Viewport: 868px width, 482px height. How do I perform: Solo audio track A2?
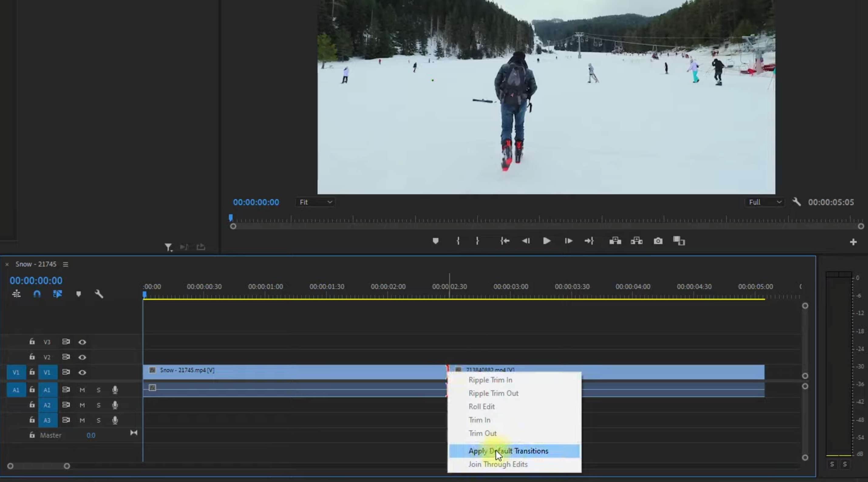[x=98, y=405]
